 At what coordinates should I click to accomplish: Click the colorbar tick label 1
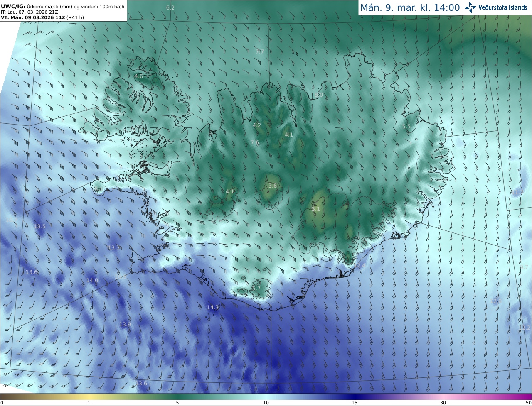[x=89, y=403]
